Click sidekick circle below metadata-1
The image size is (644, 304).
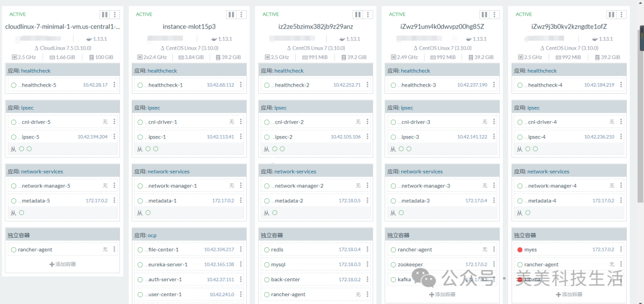click(148, 213)
